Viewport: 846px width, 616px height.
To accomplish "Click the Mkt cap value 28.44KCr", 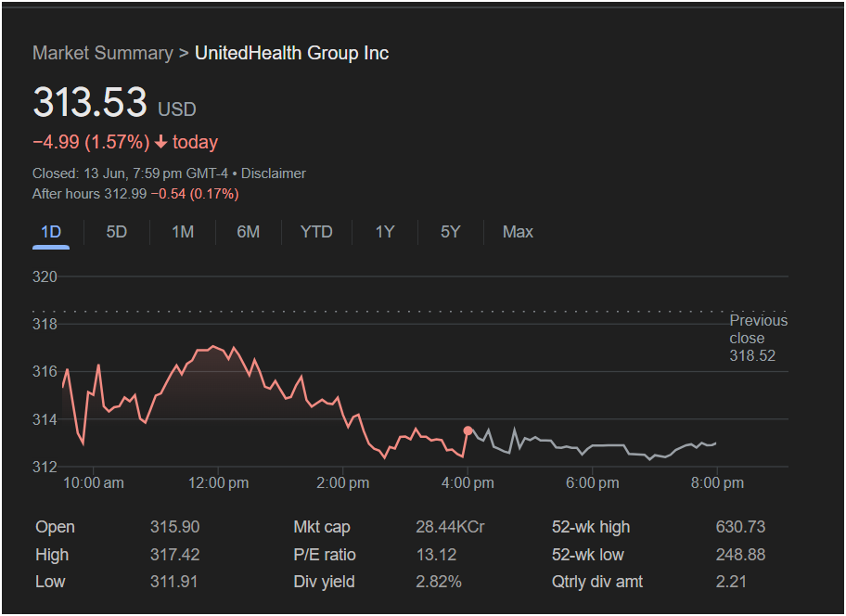I will coord(450,527).
